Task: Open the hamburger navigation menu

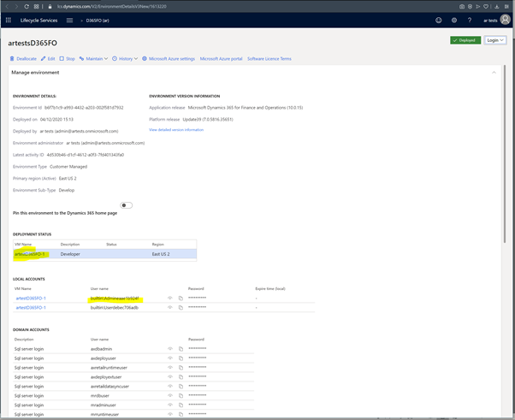Action: pyautogui.click(x=69, y=20)
